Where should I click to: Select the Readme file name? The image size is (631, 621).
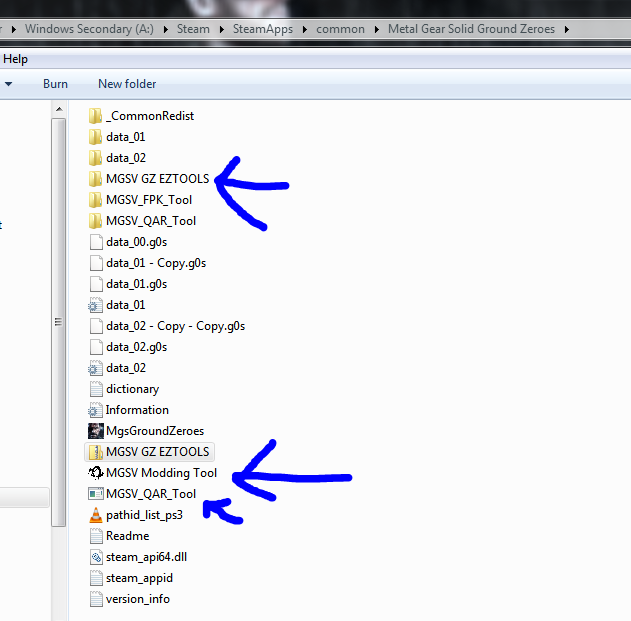coord(128,536)
